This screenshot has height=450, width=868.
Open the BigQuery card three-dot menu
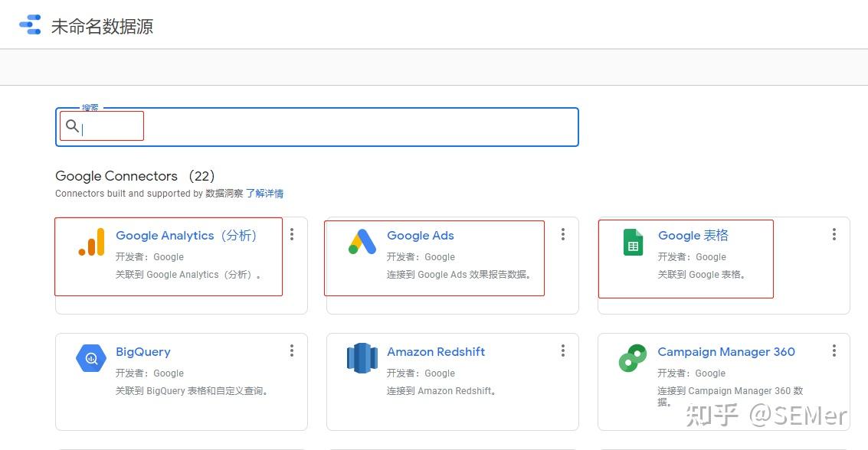point(292,351)
